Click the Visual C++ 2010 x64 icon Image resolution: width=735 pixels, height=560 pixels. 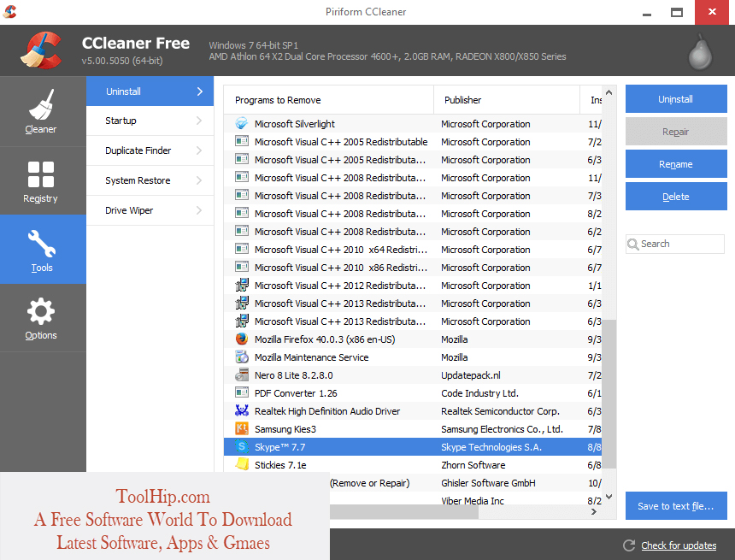pos(241,249)
